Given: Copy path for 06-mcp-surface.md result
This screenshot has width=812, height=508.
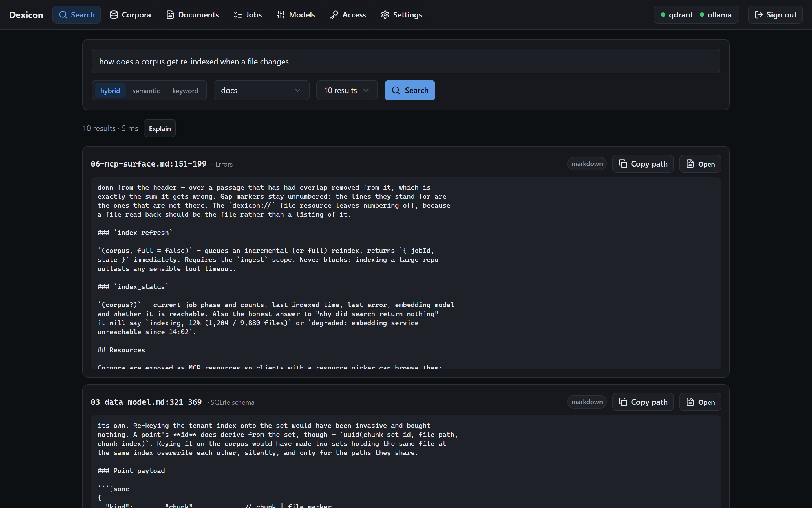Looking at the screenshot, I should [643, 164].
